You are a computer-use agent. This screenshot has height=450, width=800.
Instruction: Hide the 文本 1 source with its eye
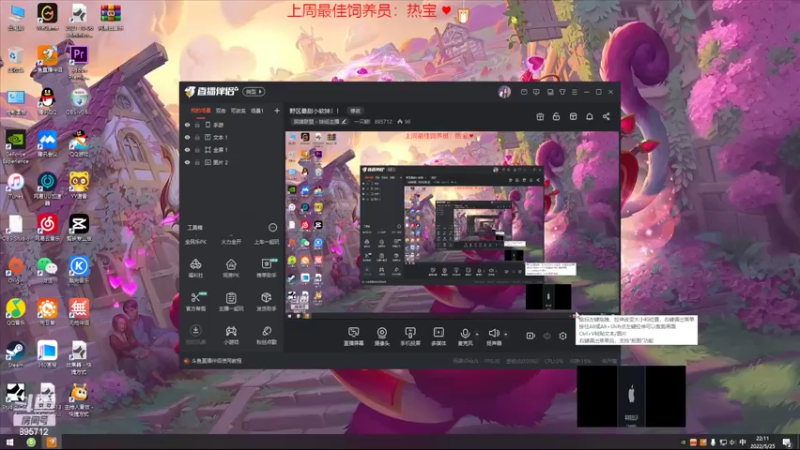click(187, 137)
